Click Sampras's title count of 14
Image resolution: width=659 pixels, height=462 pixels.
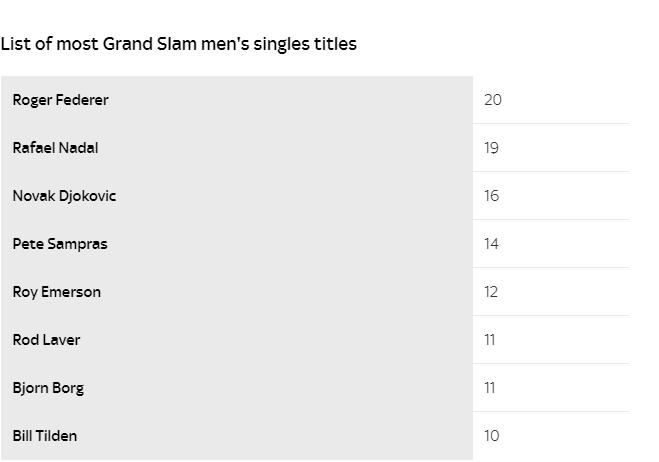click(491, 244)
